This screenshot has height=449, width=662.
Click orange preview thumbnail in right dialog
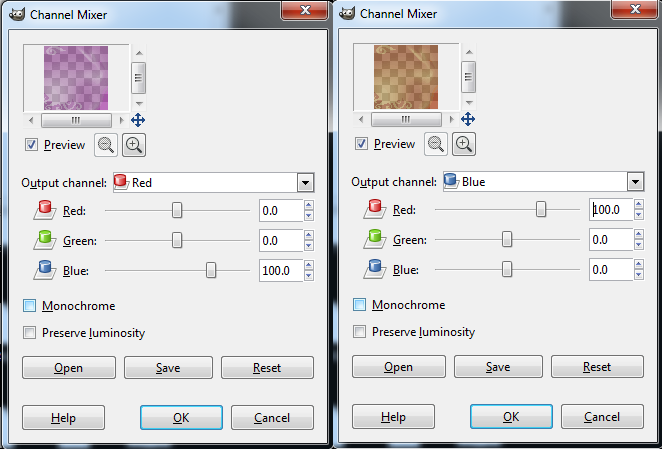pyautogui.click(x=406, y=77)
